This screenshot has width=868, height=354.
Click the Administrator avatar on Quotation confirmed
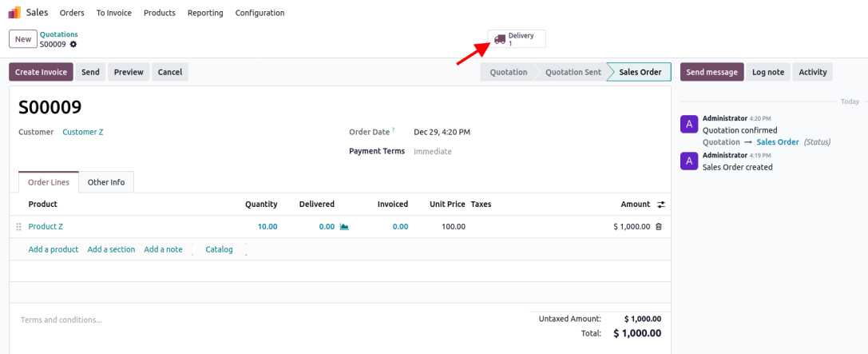coord(689,124)
